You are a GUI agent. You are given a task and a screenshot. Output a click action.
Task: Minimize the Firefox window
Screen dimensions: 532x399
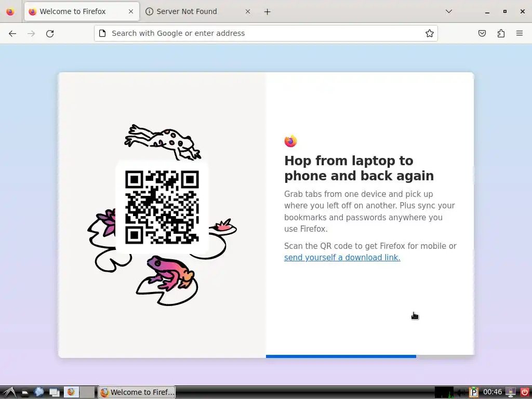click(x=487, y=11)
